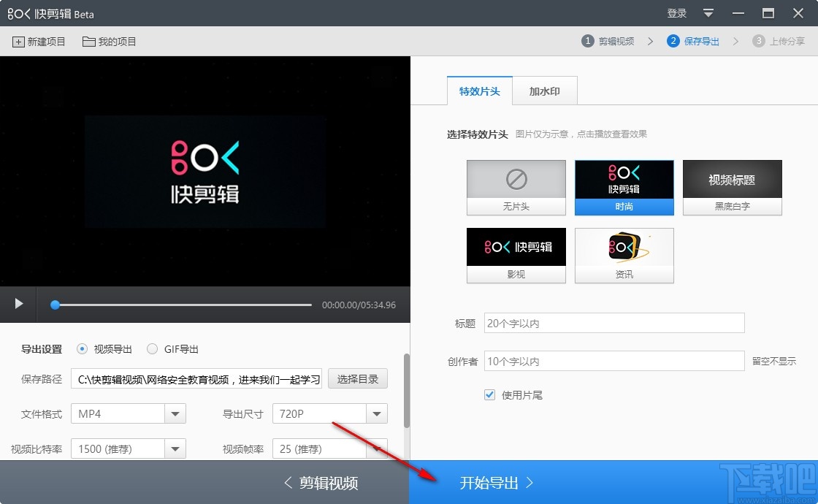Screen dimensions: 818x504
Task: Choose 影视 intro style
Action: pos(516,256)
